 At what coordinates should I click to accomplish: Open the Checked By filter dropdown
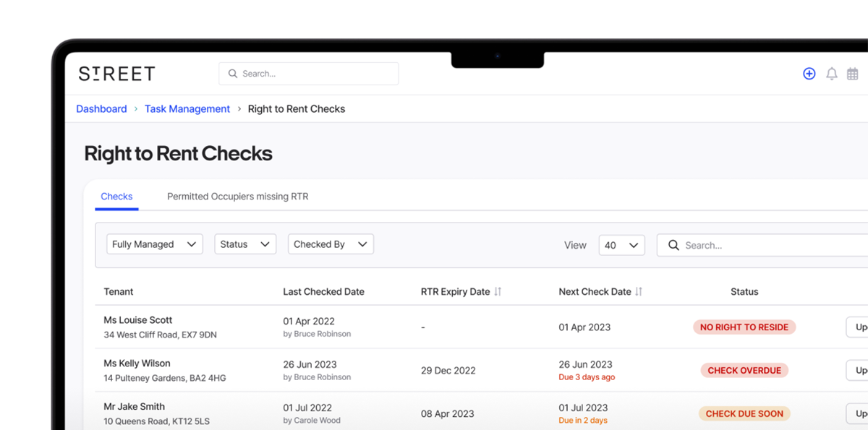pyautogui.click(x=331, y=244)
